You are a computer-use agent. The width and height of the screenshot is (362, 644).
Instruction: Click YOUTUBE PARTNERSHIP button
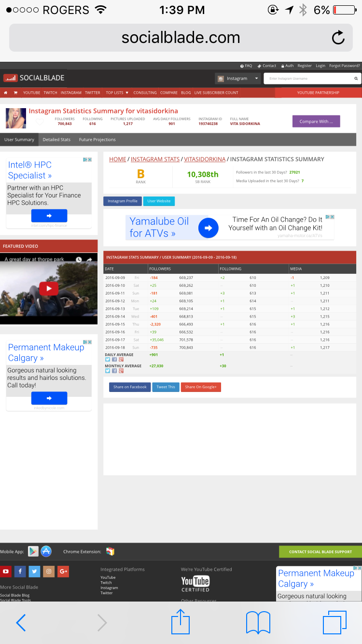[318, 93]
